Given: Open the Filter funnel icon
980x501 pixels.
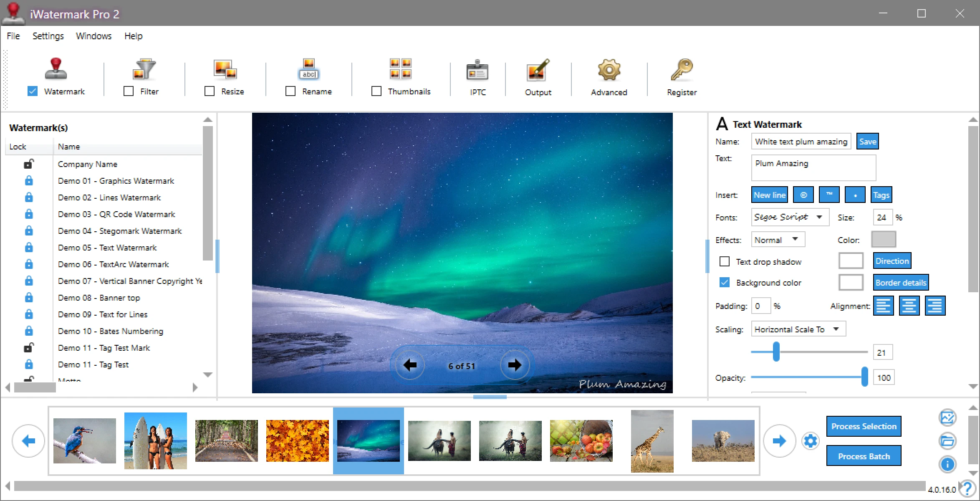Looking at the screenshot, I should [x=144, y=69].
